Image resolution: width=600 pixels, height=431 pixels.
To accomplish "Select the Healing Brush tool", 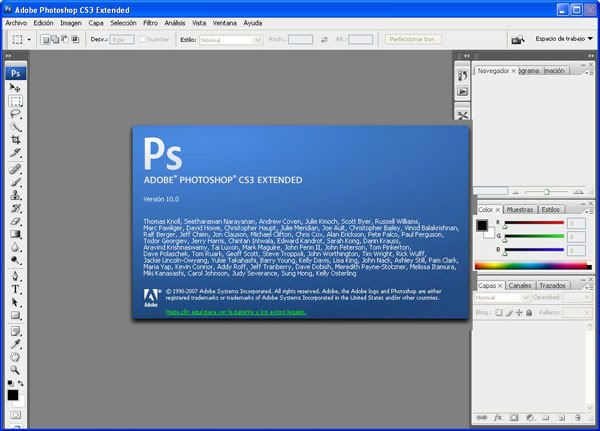I will (15, 169).
